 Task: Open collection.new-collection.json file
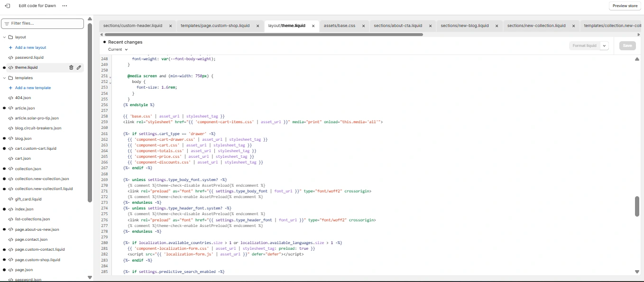click(x=42, y=179)
